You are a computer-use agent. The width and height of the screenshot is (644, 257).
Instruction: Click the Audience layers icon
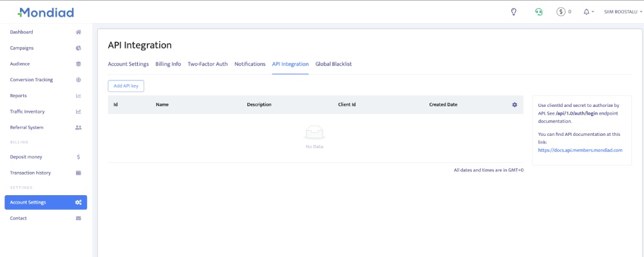[79, 64]
